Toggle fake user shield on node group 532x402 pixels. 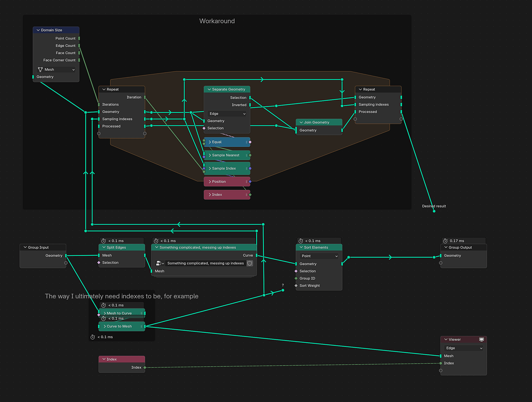250,263
